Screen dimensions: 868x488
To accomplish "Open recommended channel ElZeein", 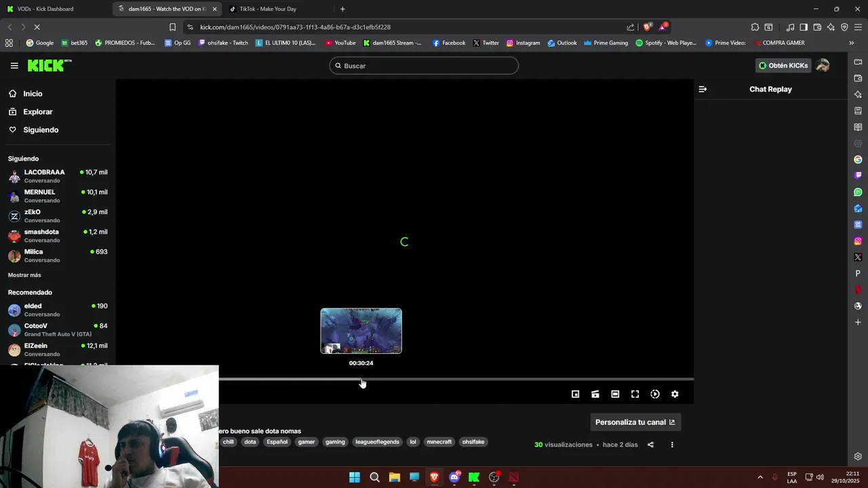I will click(58, 350).
